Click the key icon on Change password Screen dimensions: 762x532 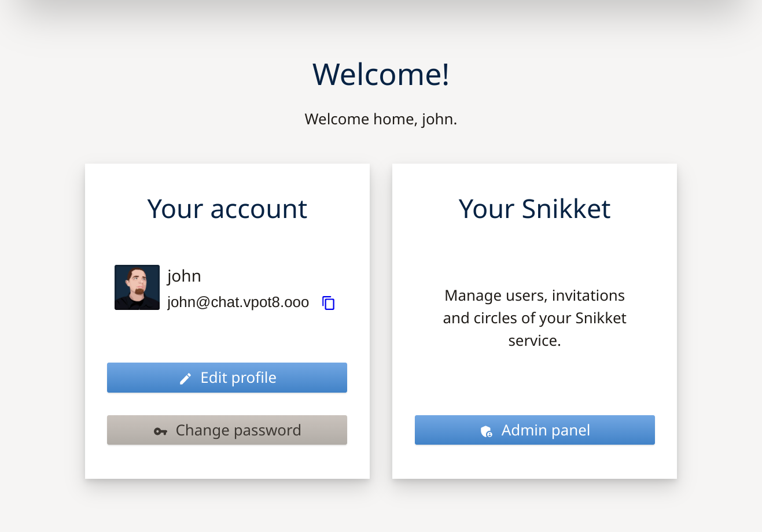click(160, 431)
